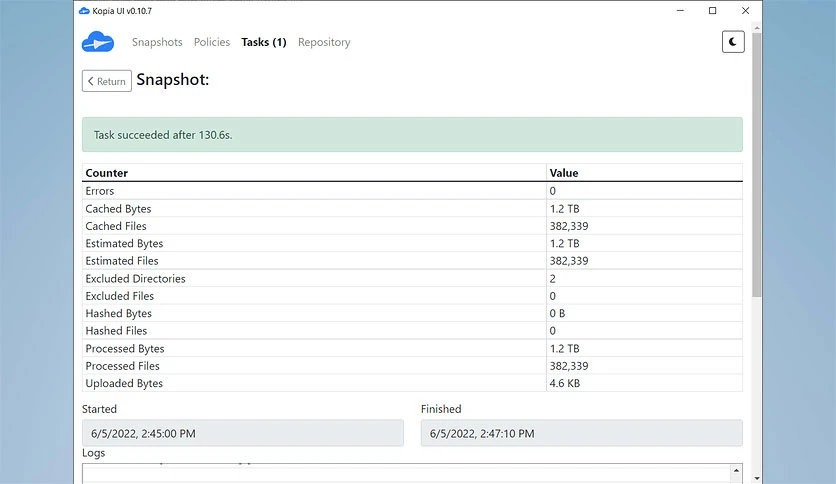Viewport: 836px width, 484px height.
Task: Maximize the Kopia UI window
Action: [x=712, y=11]
